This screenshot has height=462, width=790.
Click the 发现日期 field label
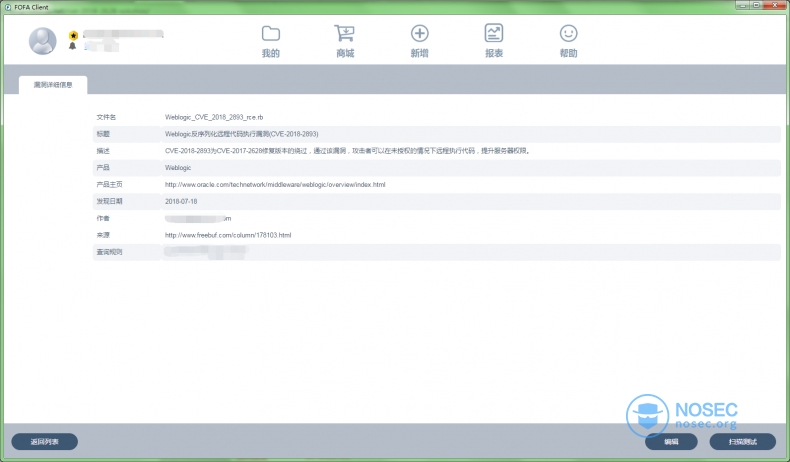[x=109, y=202]
